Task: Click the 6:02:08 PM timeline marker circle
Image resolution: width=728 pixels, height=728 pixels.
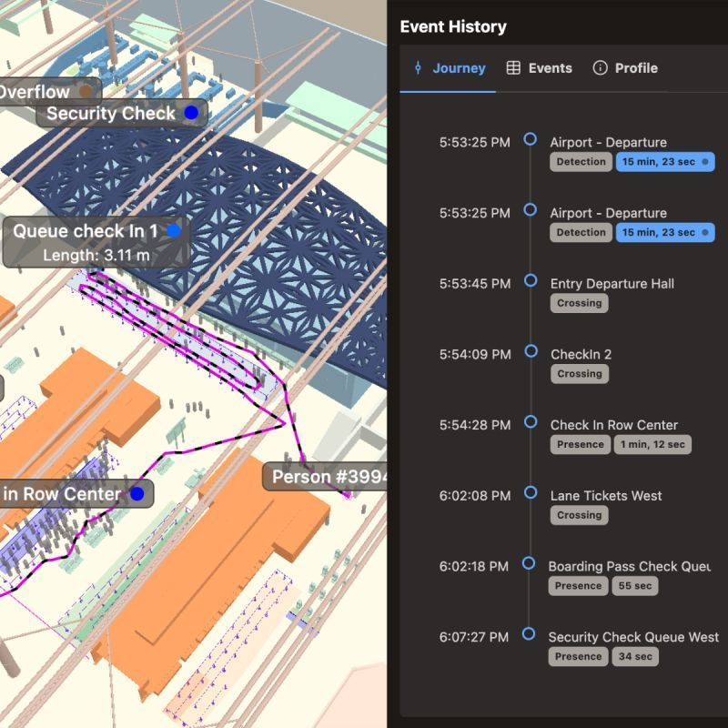Action: point(531,492)
